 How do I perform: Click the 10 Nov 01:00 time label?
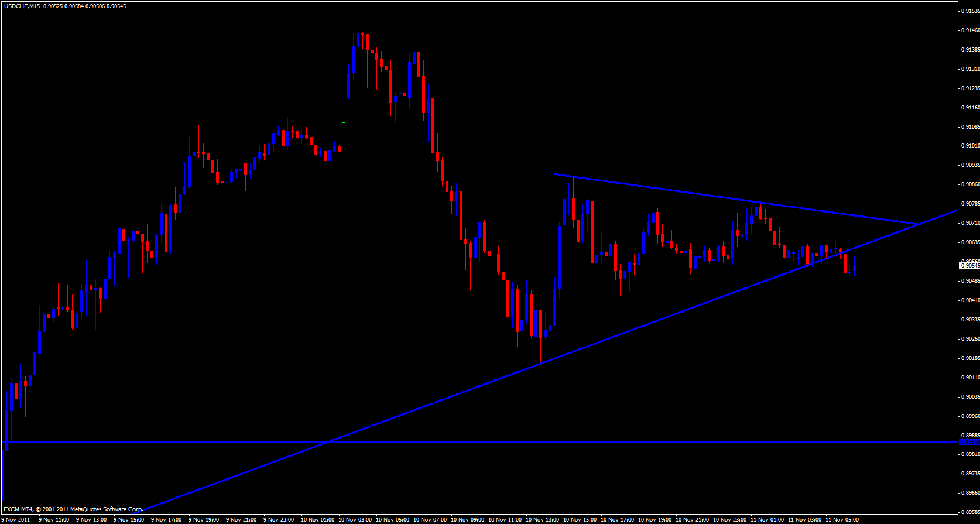pyautogui.click(x=317, y=519)
